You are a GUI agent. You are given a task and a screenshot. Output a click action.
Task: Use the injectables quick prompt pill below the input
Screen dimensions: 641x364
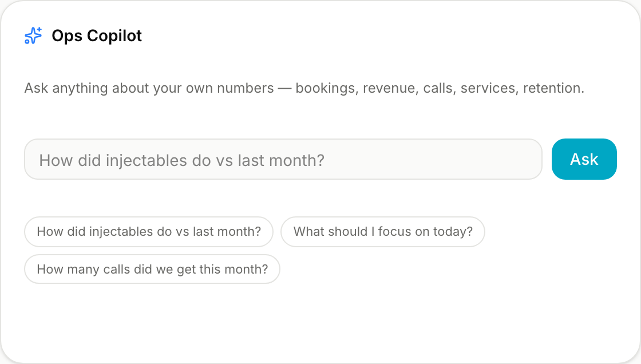[149, 231]
